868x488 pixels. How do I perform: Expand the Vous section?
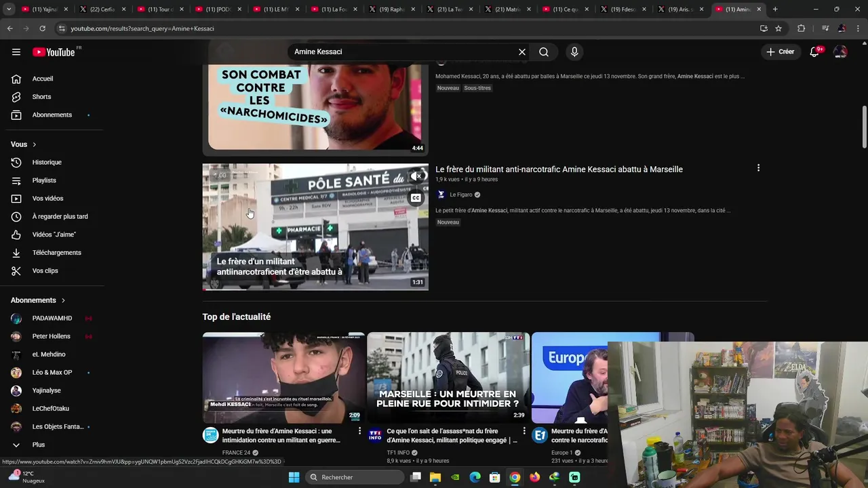(24, 144)
